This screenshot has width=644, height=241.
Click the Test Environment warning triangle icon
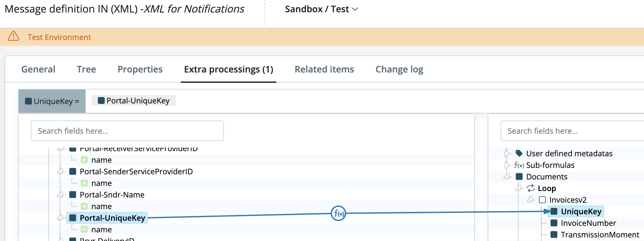14,36
